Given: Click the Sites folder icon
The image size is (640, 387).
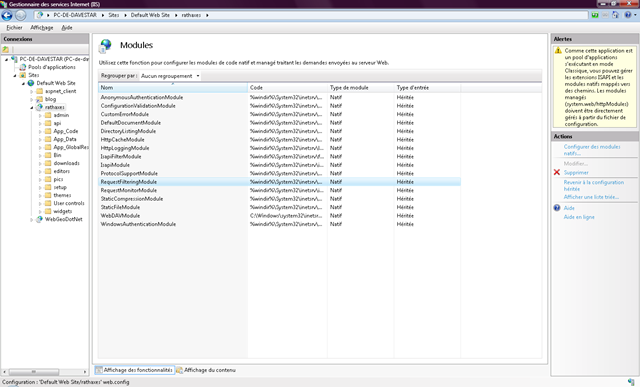Looking at the screenshot, I should tap(23, 75).
